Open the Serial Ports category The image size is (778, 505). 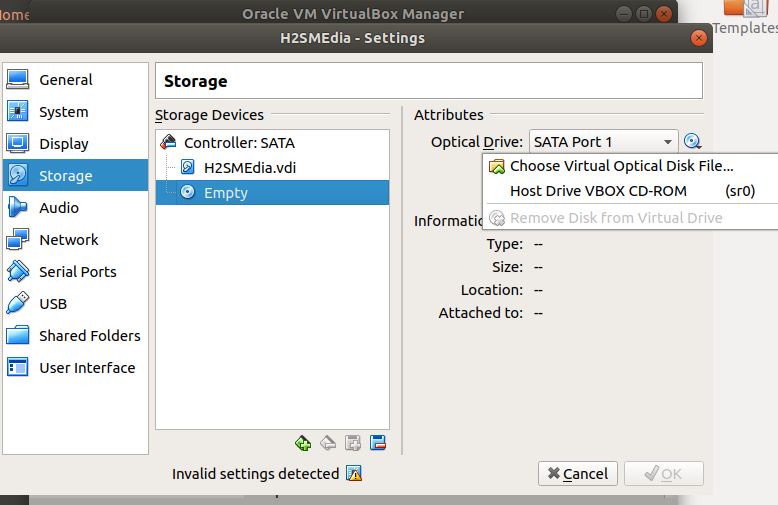coord(75,271)
